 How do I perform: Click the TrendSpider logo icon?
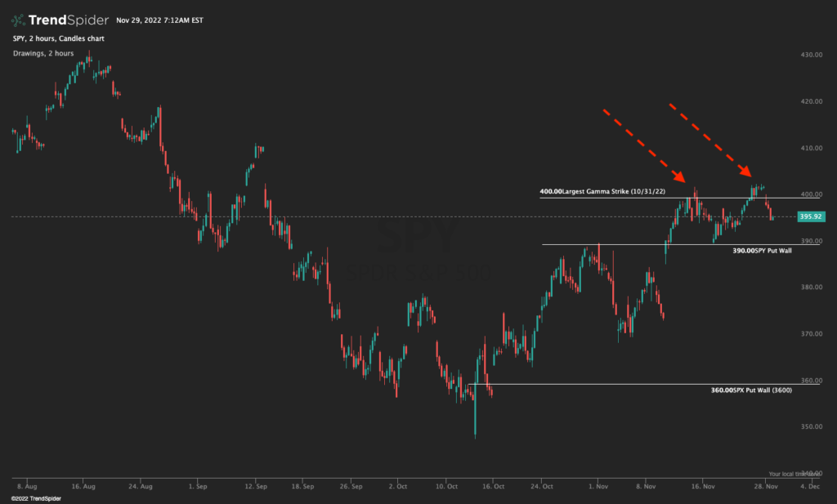(19, 20)
